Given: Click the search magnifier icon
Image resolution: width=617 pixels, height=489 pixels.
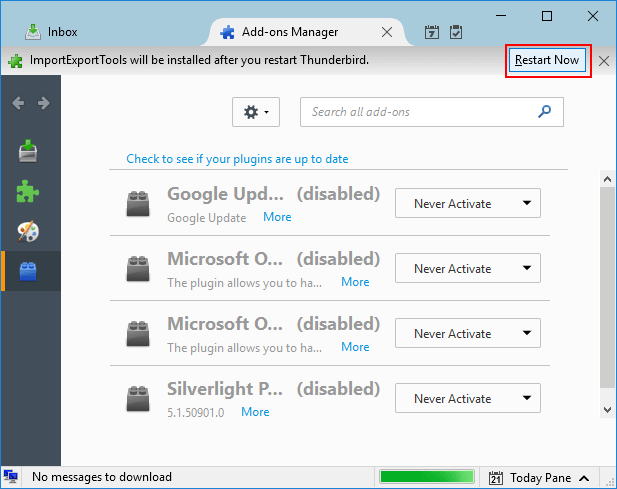Looking at the screenshot, I should tap(545, 112).
